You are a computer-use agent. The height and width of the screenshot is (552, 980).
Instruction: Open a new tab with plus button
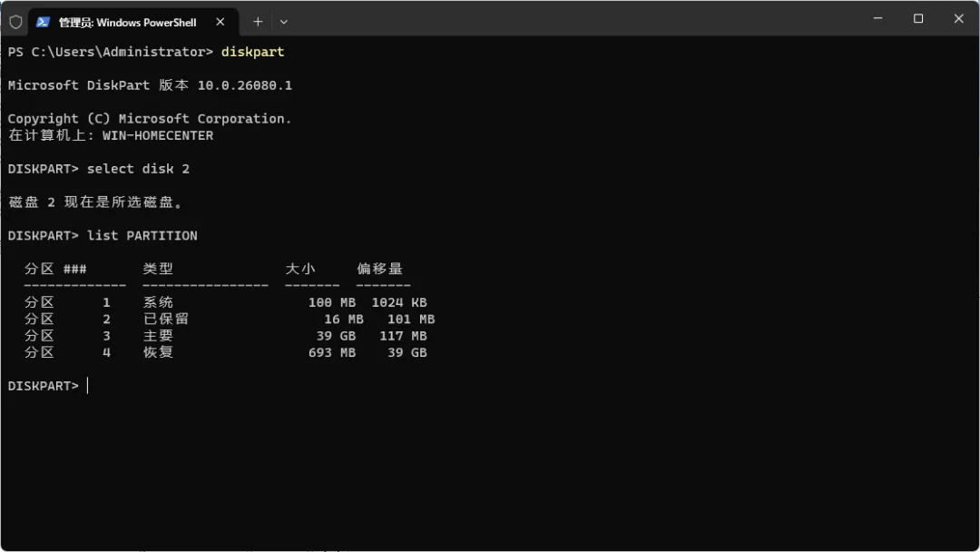pos(258,22)
